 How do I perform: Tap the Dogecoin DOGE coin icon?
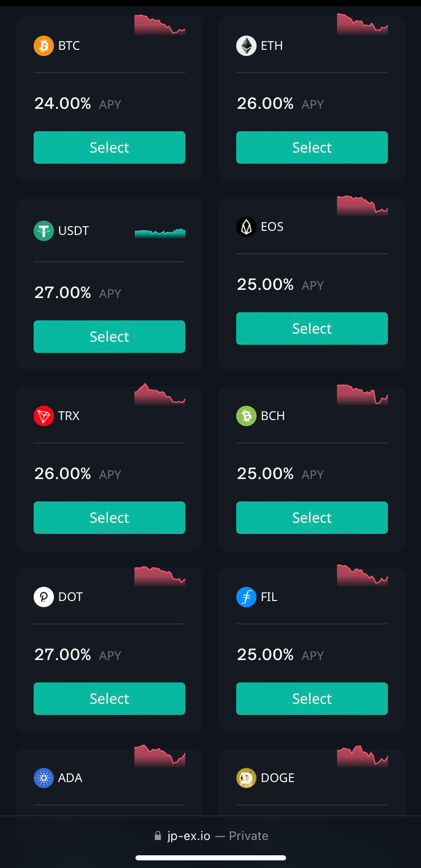click(246, 778)
